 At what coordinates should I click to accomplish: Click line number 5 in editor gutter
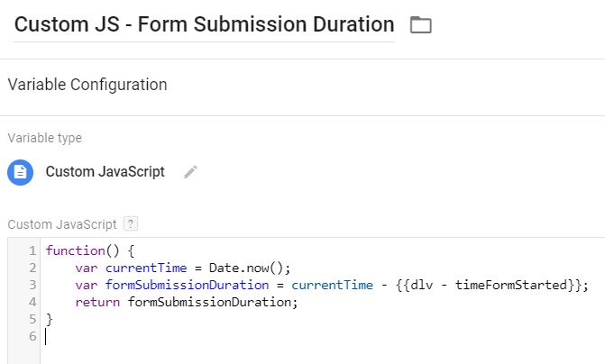click(x=32, y=319)
